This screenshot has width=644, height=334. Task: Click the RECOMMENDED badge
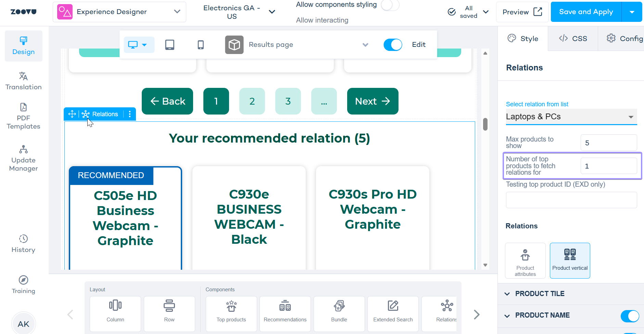[x=111, y=175]
